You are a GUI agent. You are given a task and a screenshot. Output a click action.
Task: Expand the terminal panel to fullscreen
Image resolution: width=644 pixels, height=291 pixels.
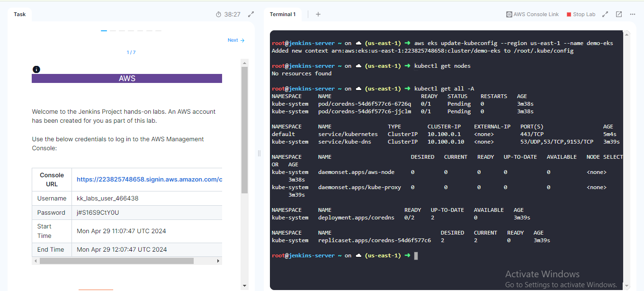[605, 14]
